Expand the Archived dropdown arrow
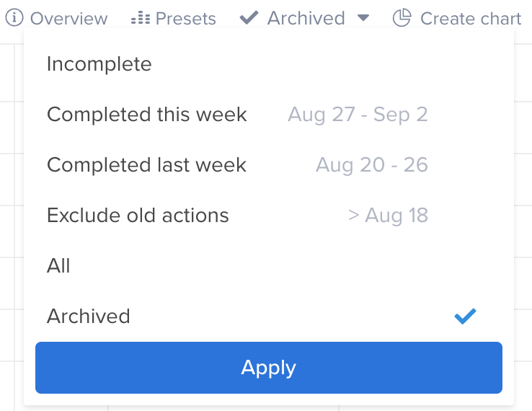532x411 pixels. pyautogui.click(x=363, y=17)
